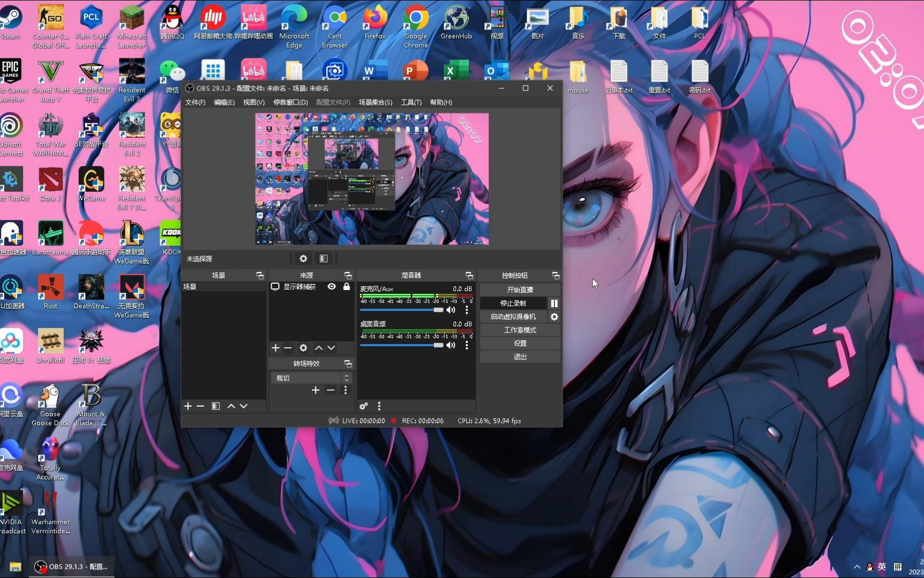Open scene filters in 场景 toolbar
This screenshot has height=578, width=924.
[215, 406]
